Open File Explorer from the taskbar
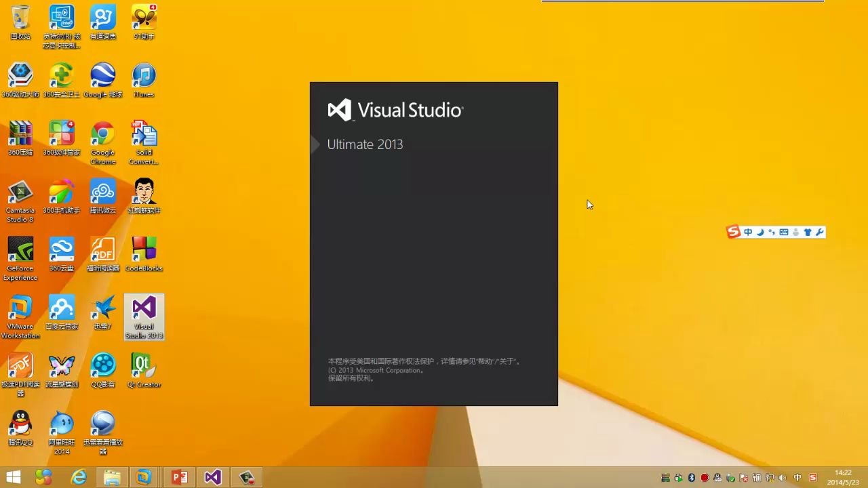The height and width of the screenshot is (488, 868). (x=112, y=477)
